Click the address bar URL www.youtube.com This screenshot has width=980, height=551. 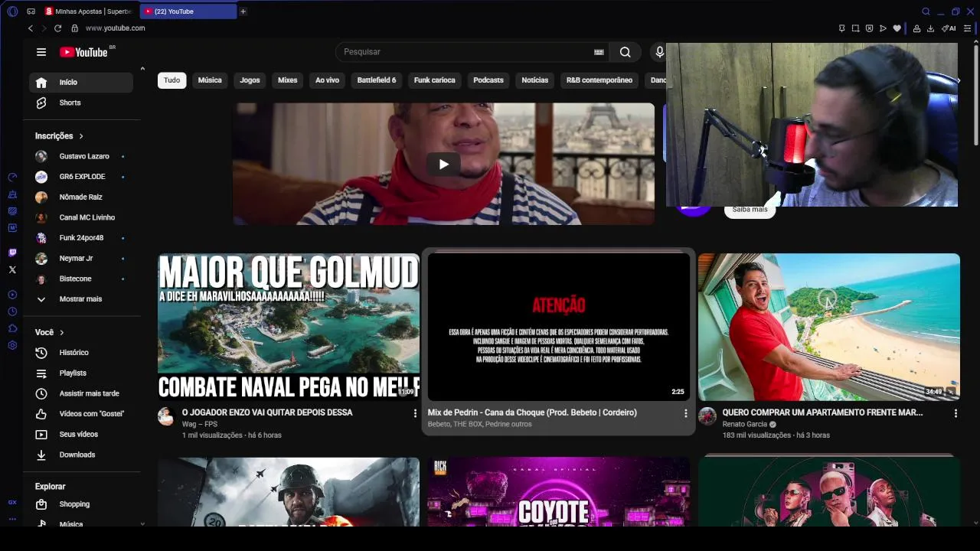(x=115, y=28)
